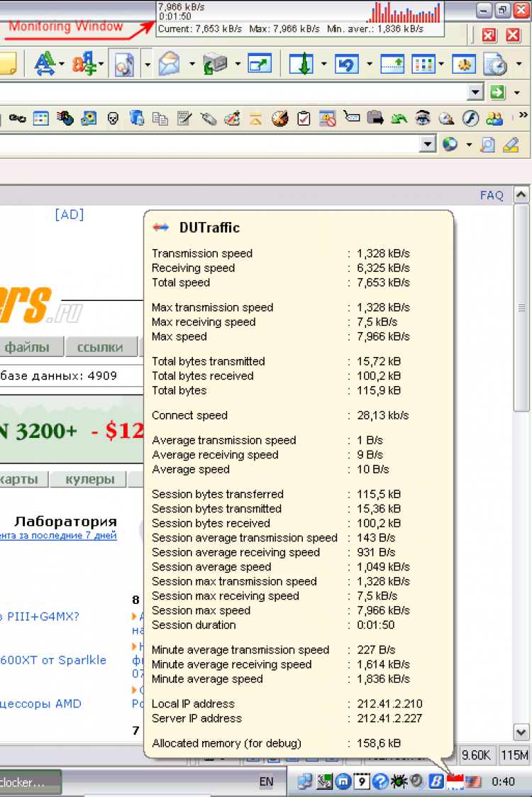This screenshot has height=797, width=532.
Task: Click the briefcase with arrow toolbar icon
Action: [375, 119]
